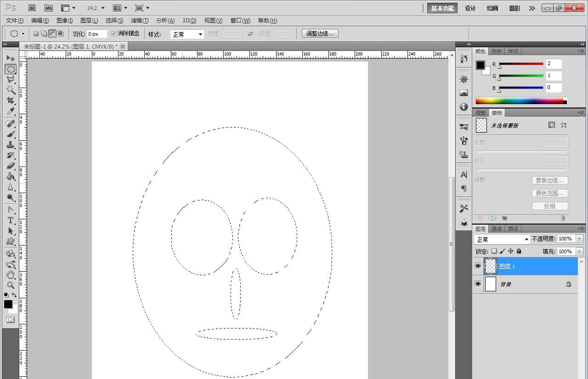
Task: Select the Crop tool
Action: (x=10, y=100)
